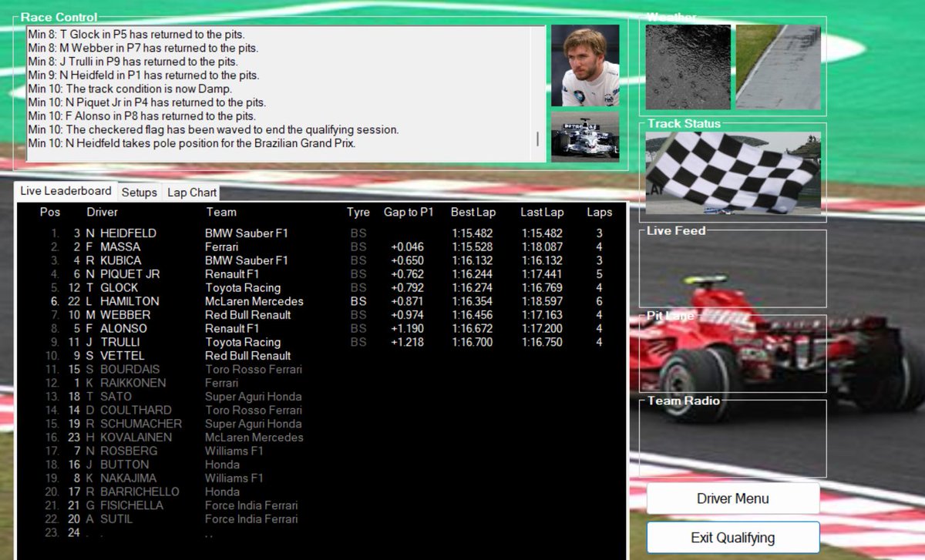Select the J TRULLI leaderboard row
Image resolution: width=925 pixels, height=560 pixels.
coord(322,342)
